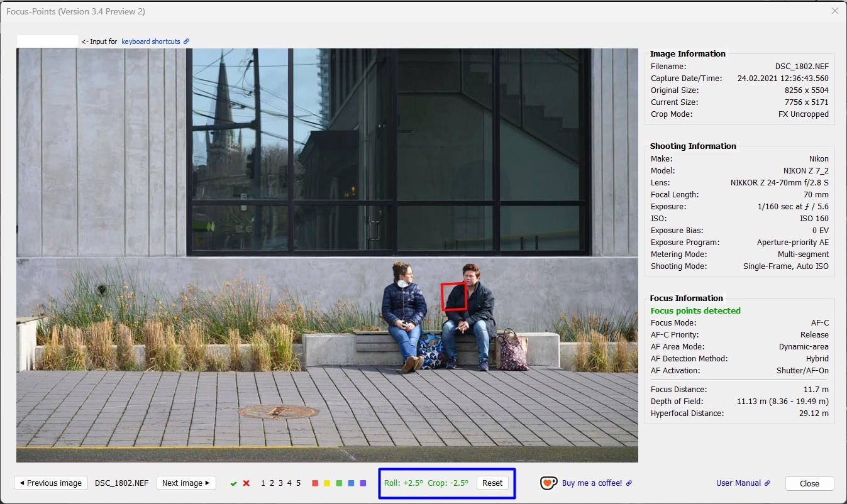Advance to Next image
Viewport: 847px width, 504px height.
(186, 483)
